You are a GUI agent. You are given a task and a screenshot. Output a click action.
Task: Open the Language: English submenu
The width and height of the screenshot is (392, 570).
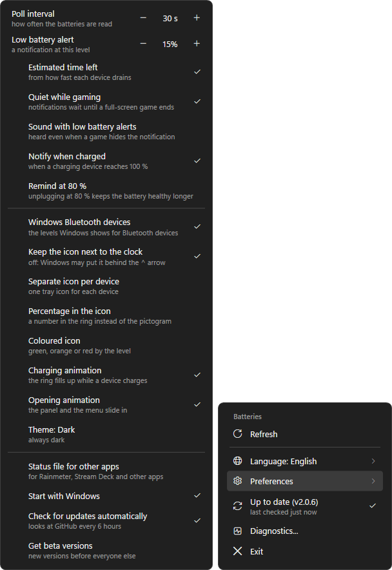click(x=305, y=461)
